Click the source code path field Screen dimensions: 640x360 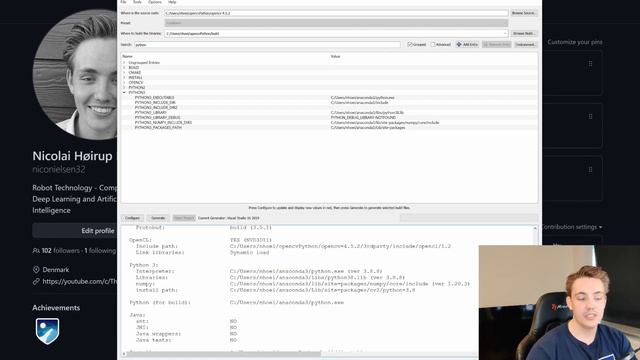click(x=336, y=13)
